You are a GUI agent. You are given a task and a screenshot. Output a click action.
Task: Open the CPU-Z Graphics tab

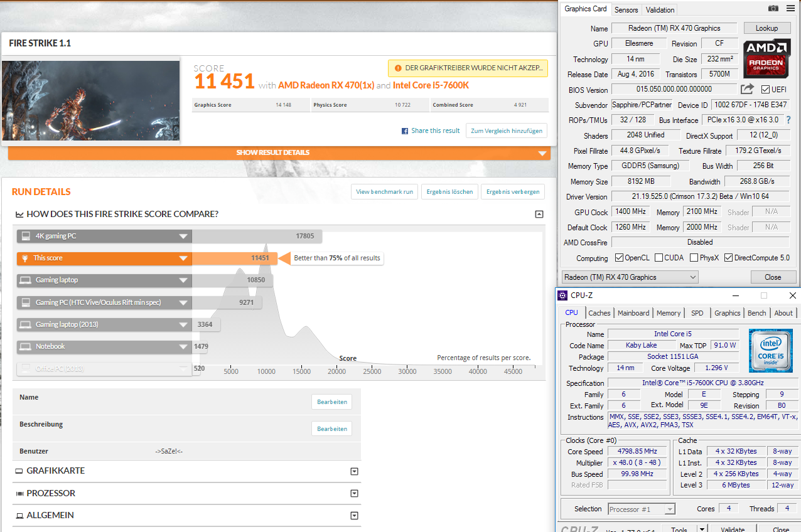tap(728, 313)
